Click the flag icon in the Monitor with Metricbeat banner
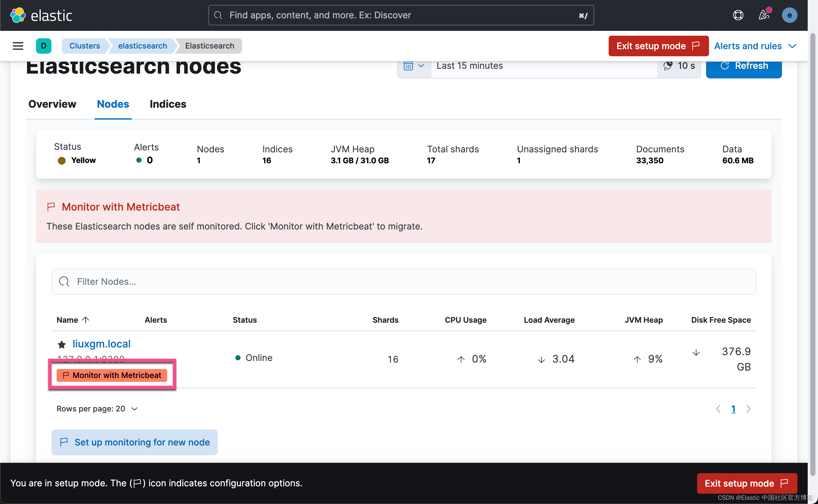818x504 pixels. (x=51, y=207)
